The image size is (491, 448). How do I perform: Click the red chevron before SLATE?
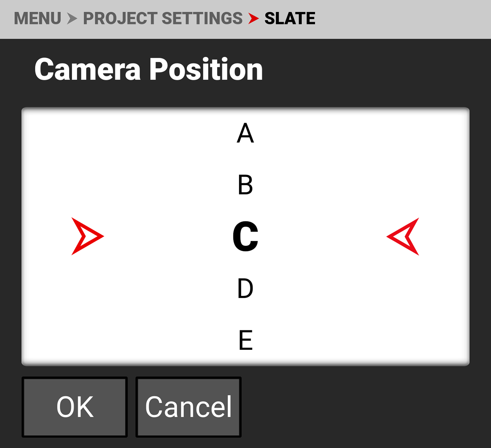point(253,18)
